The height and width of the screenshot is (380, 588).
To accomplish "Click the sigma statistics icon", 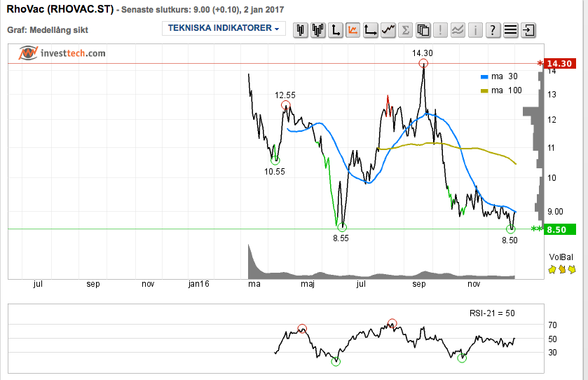I will [406, 30].
